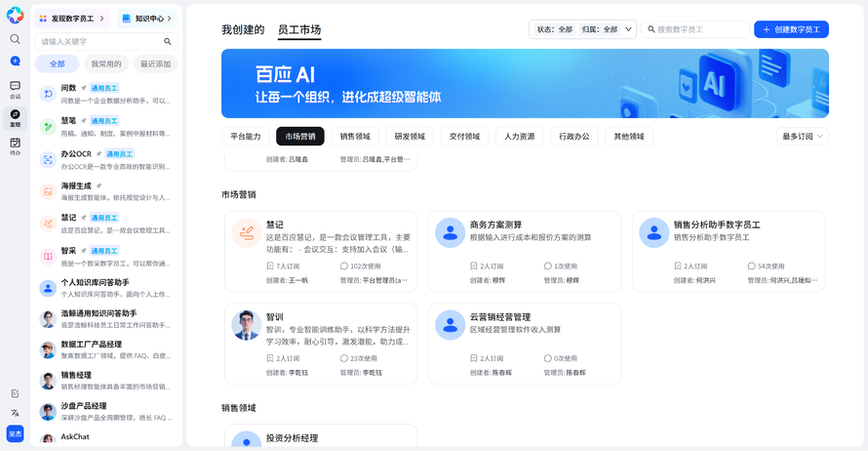The height and width of the screenshot is (451, 868).
Task: Click the 海报生成 icon in sidebar list
Action: pos(47,192)
